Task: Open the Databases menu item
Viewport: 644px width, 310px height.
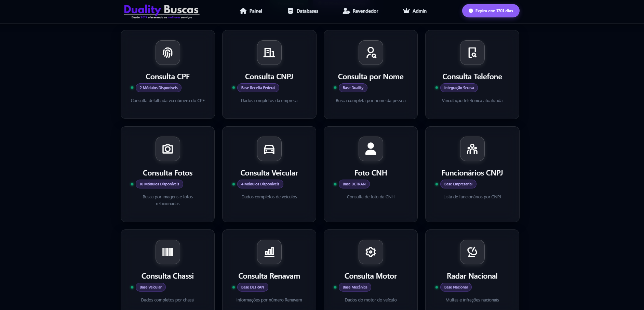Action: [x=303, y=11]
